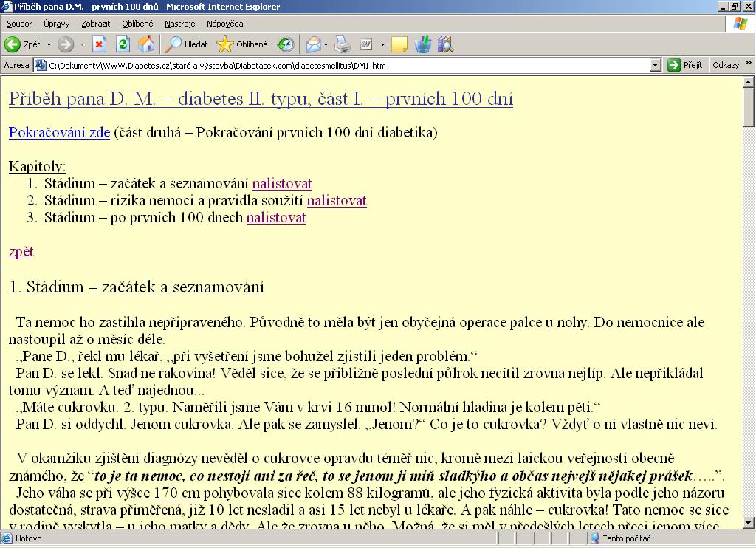Click the 'Hotovo' status bar text
756x548 pixels.
29,538
